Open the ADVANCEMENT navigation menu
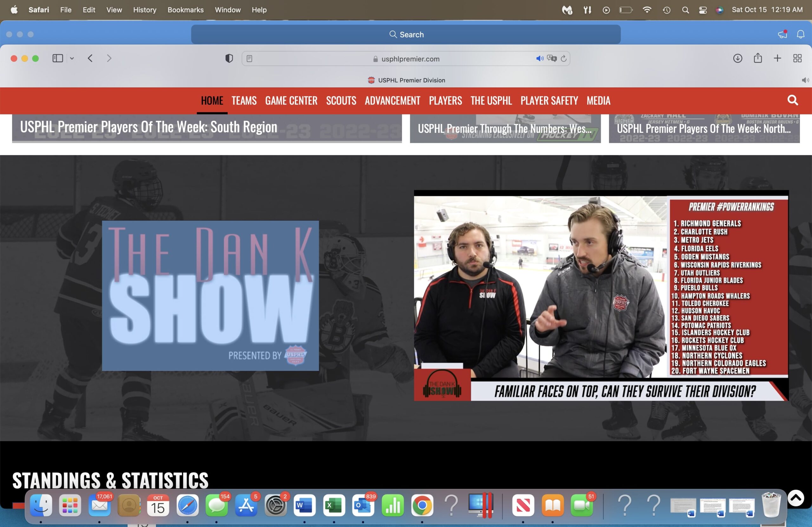Image resolution: width=812 pixels, height=527 pixels. (392, 100)
